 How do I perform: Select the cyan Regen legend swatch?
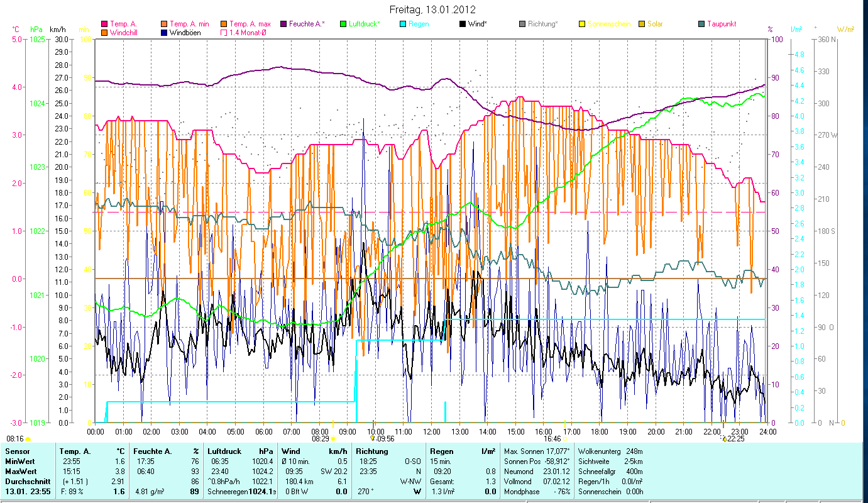[x=402, y=24]
